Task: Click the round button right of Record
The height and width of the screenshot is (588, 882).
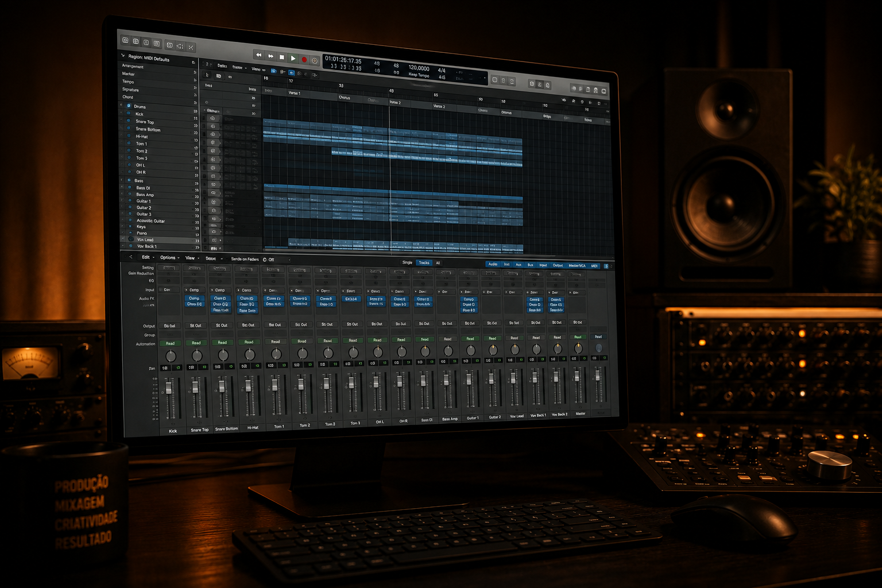Action: click(x=315, y=60)
